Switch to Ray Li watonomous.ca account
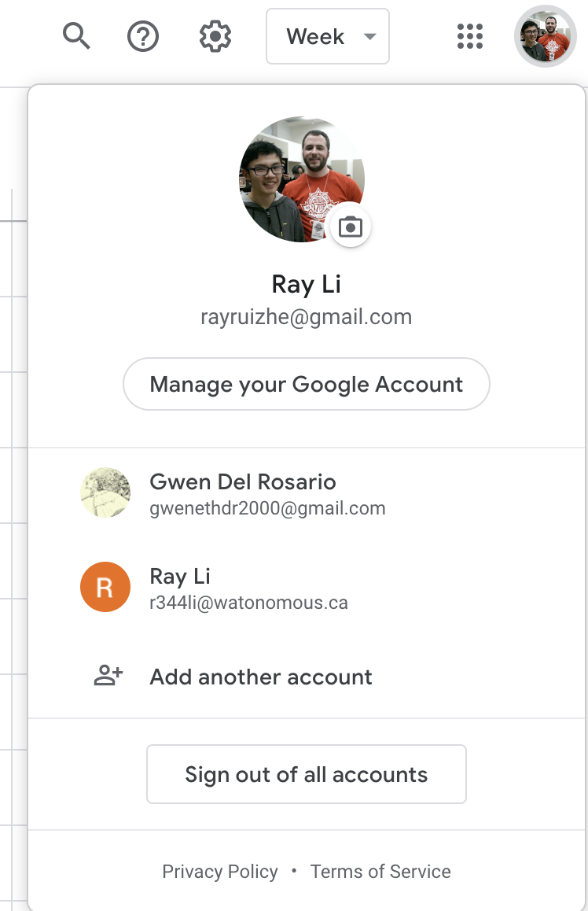588x911 pixels. coord(307,588)
